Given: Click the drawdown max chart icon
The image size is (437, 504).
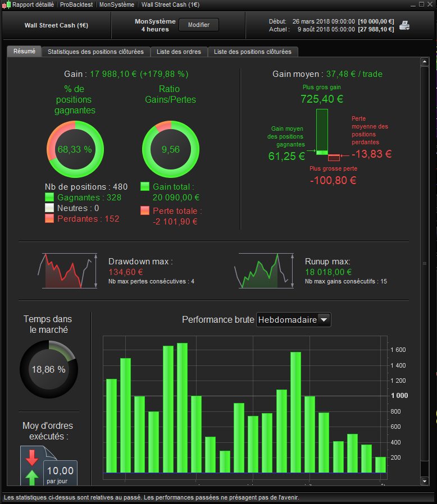Looking at the screenshot, I should [67, 271].
